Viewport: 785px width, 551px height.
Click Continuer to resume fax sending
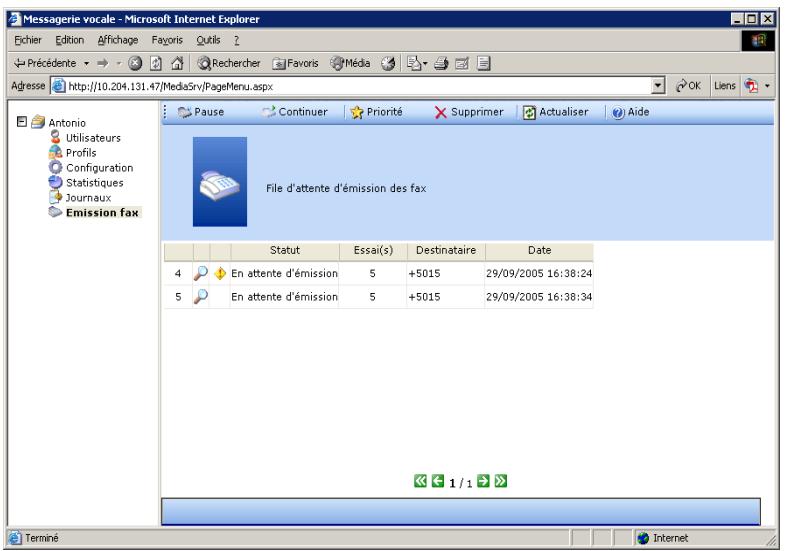pos(295,112)
